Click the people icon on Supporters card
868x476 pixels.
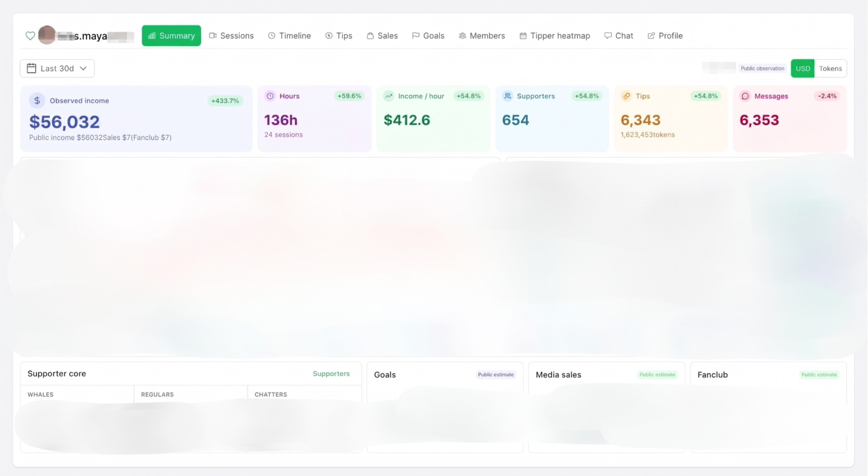(x=507, y=96)
